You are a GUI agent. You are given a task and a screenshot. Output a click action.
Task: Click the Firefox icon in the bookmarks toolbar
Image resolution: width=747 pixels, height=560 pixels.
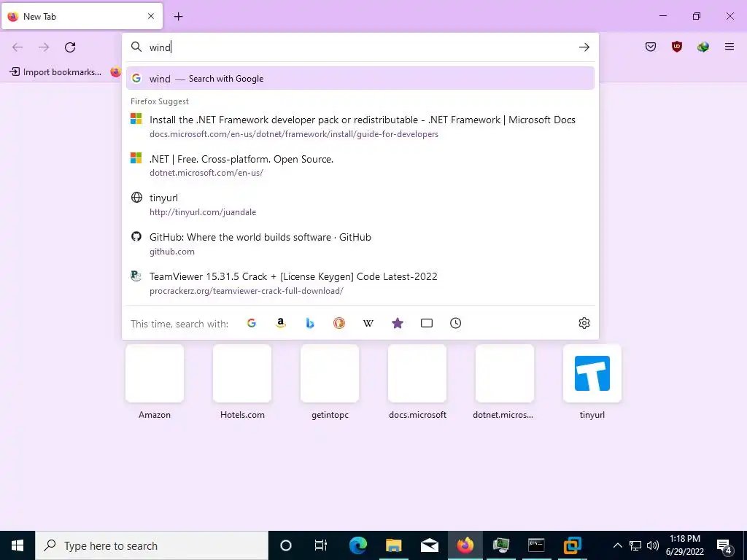click(x=115, y=72)
